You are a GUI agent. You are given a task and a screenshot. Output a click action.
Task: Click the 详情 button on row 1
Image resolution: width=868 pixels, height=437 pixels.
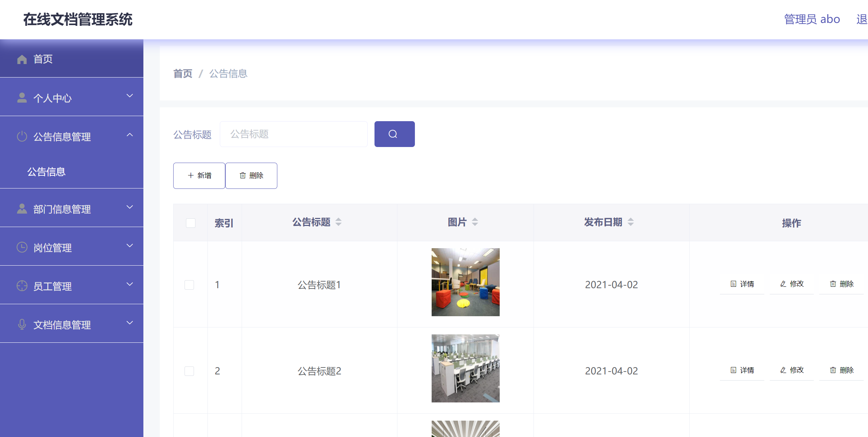(x=742, y=284)
